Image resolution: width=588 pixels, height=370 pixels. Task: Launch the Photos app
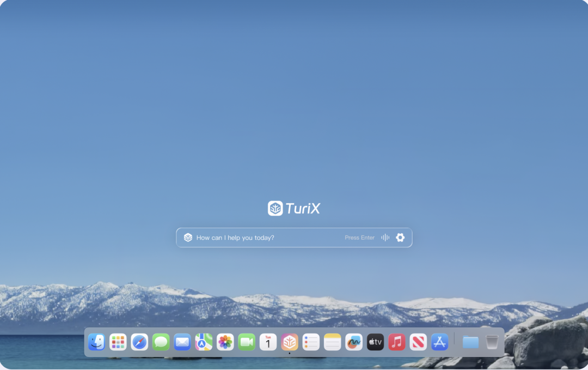(225, 342)
